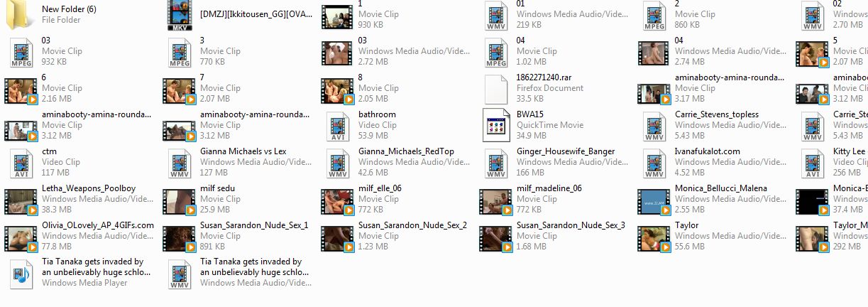Viewport: 868px width, 307px height.
Task: Select the blank document icon for 1862271240.rar
Action: point(497,89)
